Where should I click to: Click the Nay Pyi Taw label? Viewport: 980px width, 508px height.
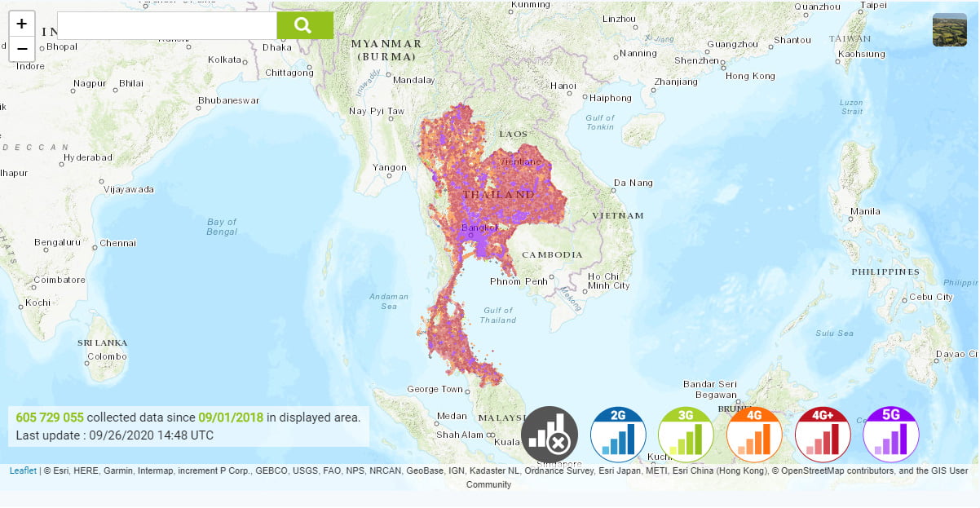377,111
